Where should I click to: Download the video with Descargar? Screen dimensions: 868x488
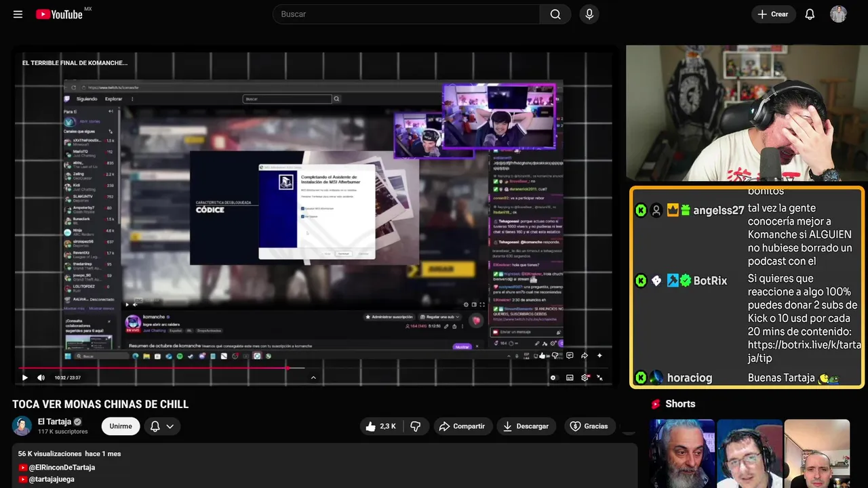pyautogui.click(x=526, y=426)
